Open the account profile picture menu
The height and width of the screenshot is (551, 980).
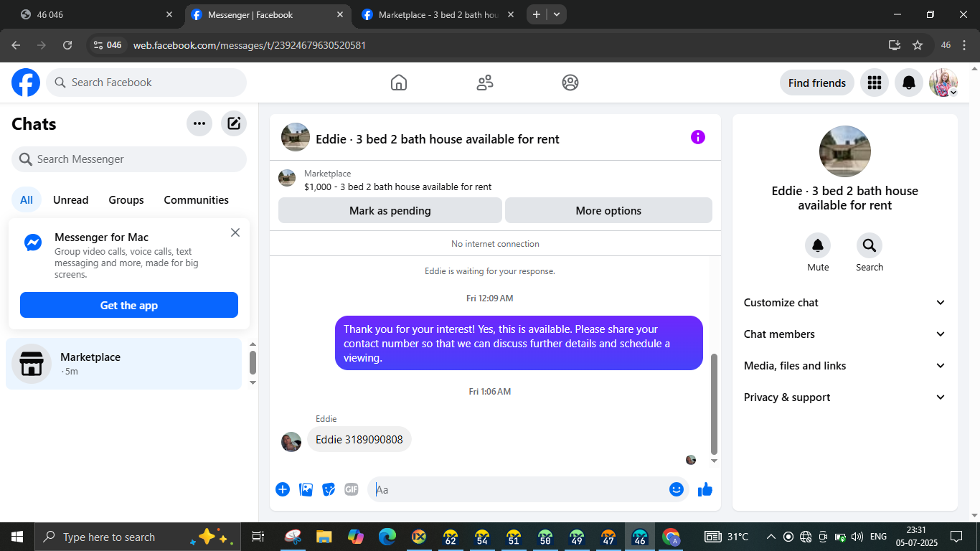pos(943,83)
